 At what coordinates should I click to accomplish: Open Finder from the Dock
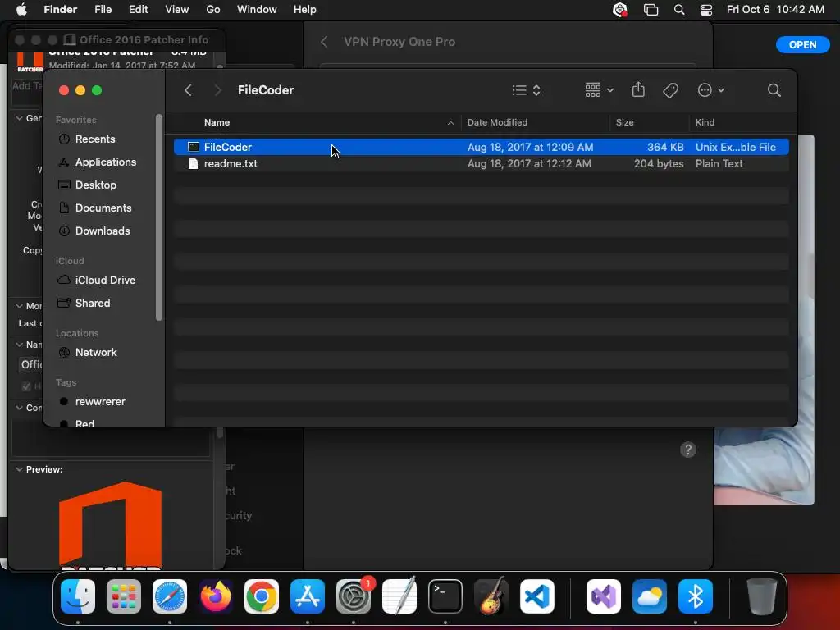pyautogui.click(x=78, y=596)
